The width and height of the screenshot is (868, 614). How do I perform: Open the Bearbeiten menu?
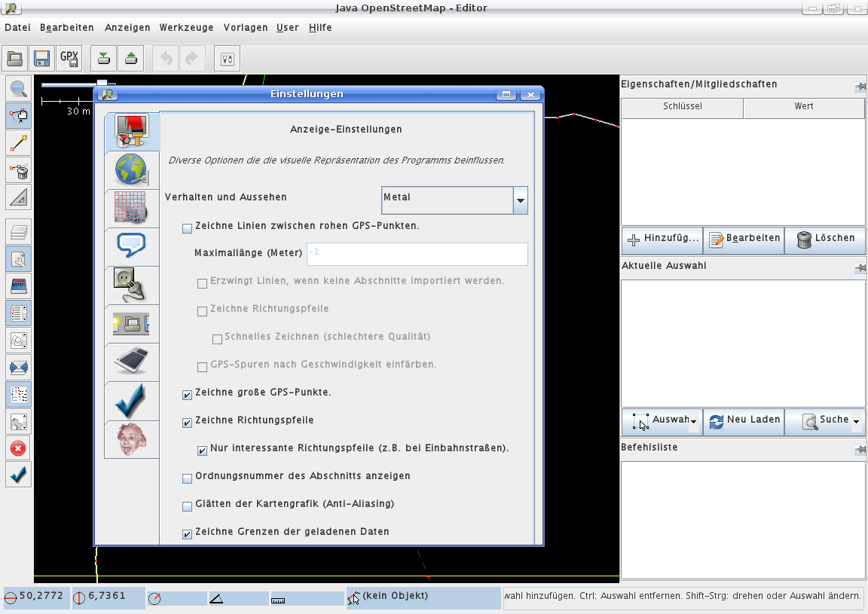click(x=67, y=28)
